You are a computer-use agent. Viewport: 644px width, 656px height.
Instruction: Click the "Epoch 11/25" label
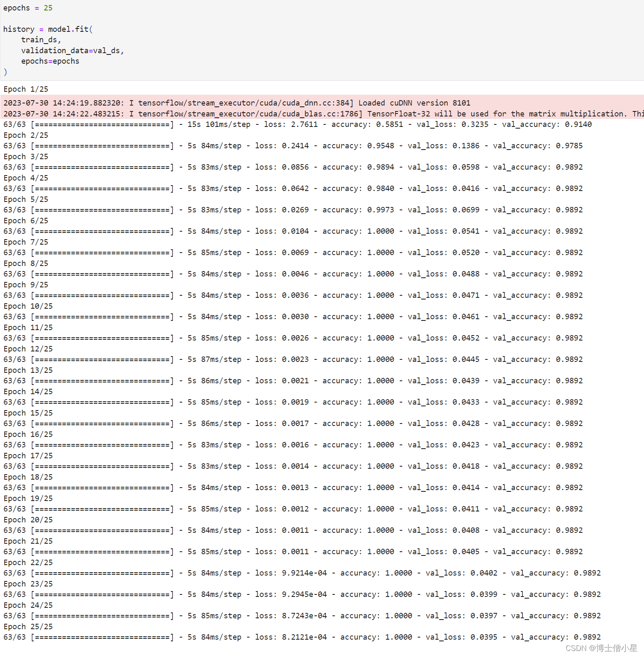tap(28, 328)
